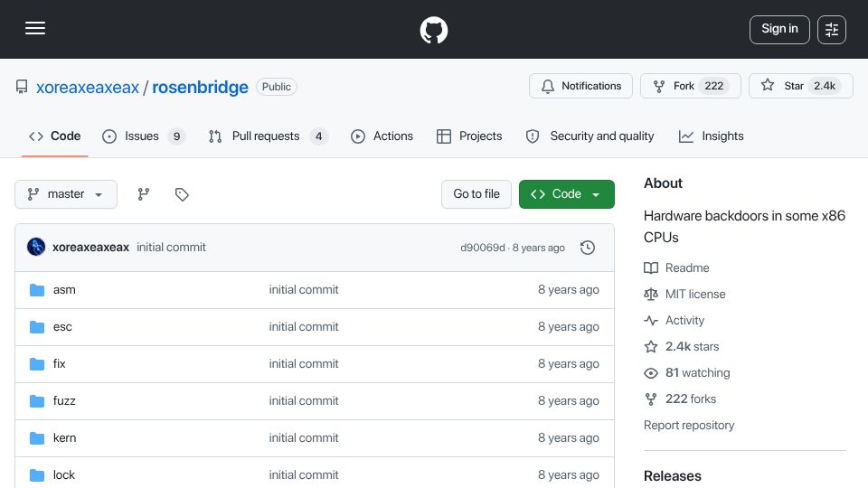The image size is (868, 488).
Task: Click the Sign in button
Action: (x=779, y=29)
